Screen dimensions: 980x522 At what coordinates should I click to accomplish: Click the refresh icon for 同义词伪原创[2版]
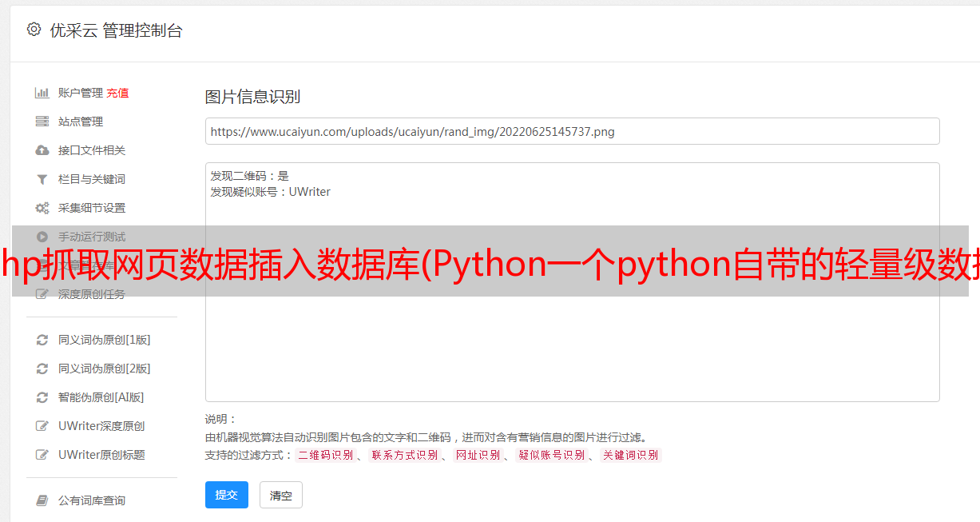pyautogui.click(x=42, y=369)
